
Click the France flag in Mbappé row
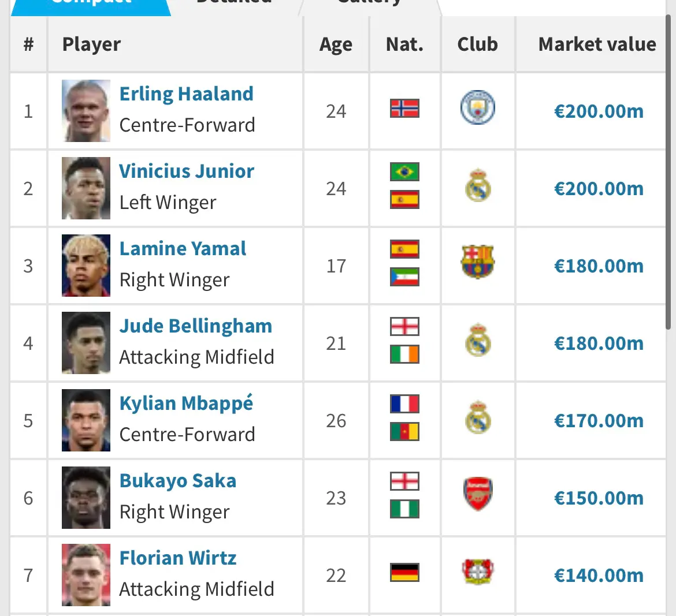(404, 404)
